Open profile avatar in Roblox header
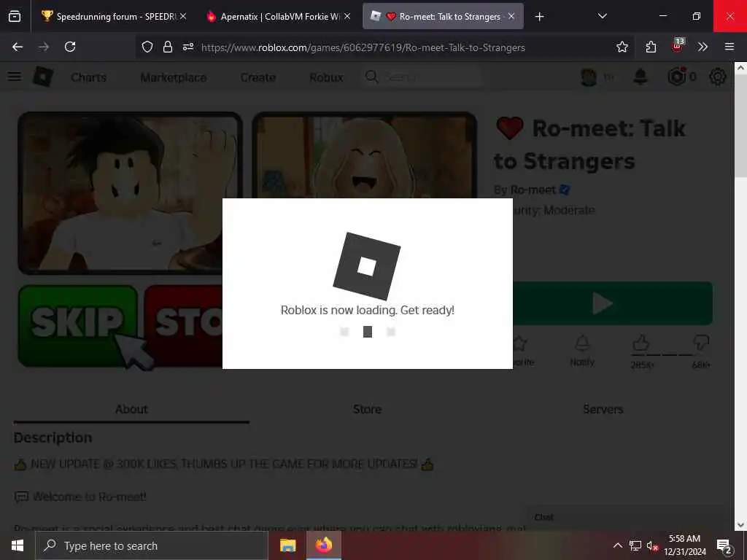Viewport: 747px width, 560px height. (589, 77)
